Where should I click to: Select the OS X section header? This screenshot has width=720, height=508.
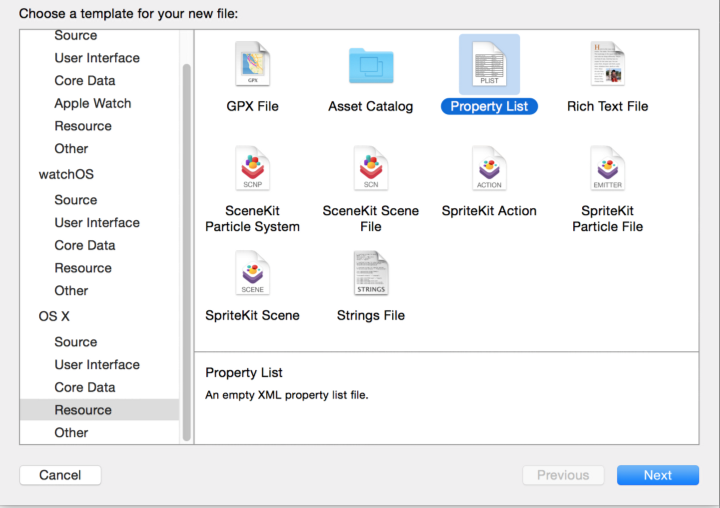56,316
